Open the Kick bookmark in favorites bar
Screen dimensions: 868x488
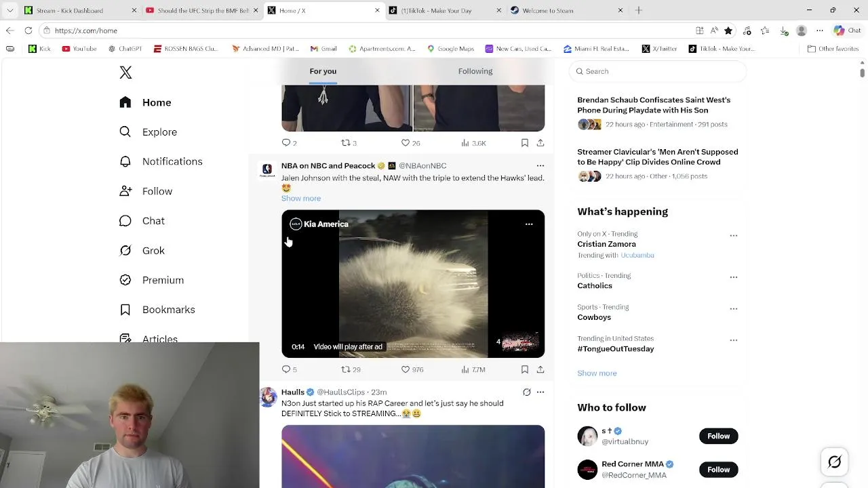[x=39, y=49]
